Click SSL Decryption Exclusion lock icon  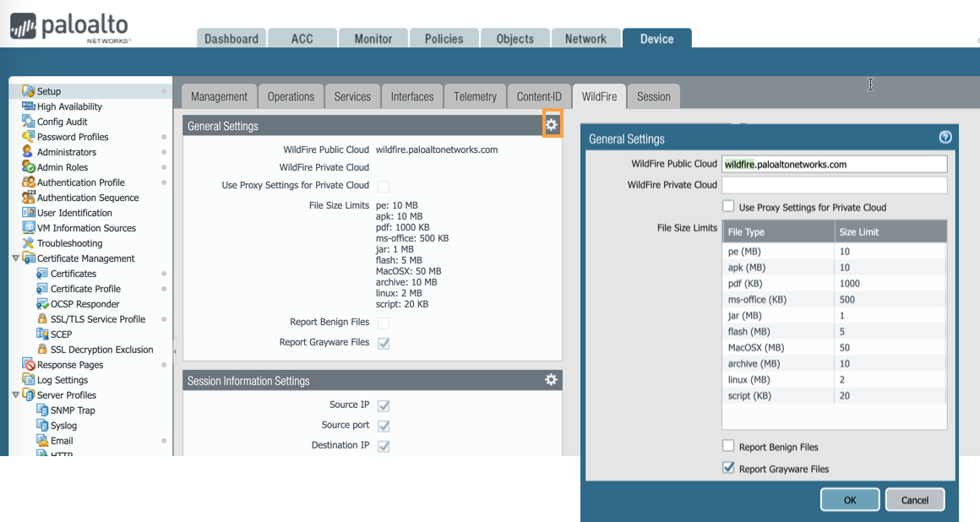[42, 349]
